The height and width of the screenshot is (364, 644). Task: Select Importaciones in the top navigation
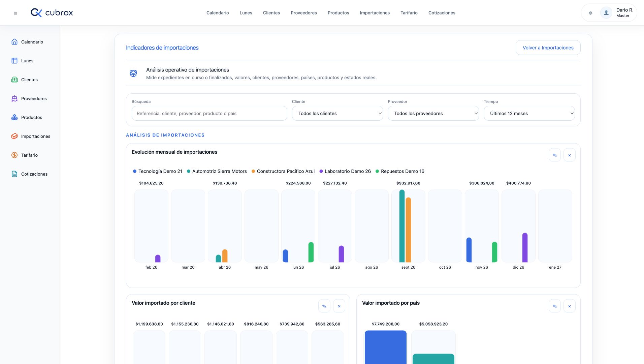(375, 13)
